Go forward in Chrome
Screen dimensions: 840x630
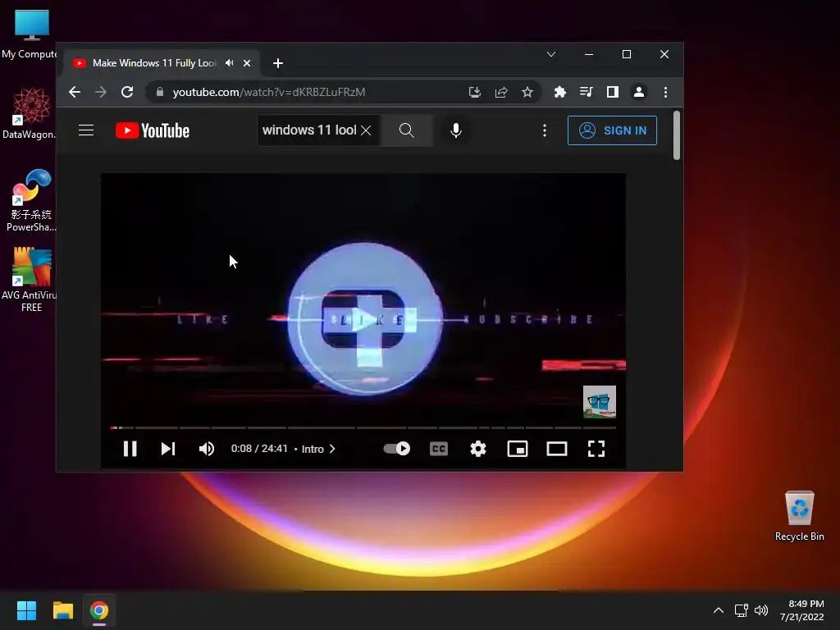pyautogui.click(x=101, y=92)
